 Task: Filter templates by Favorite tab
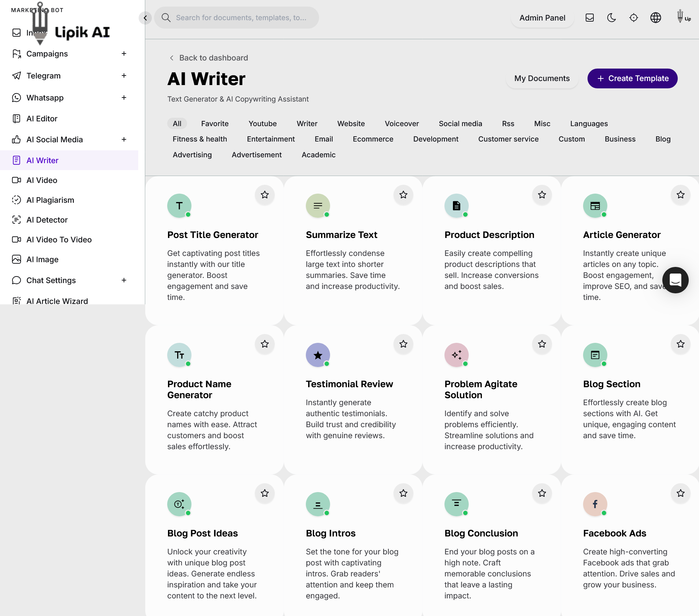click(215, 124)
